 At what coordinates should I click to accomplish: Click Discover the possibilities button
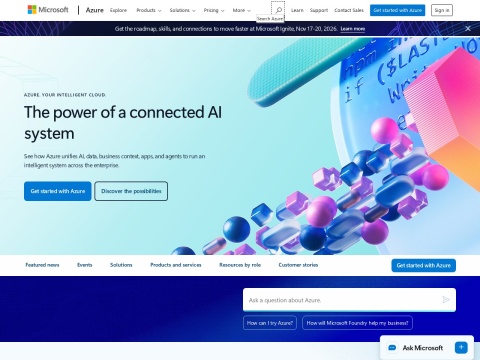131,191
